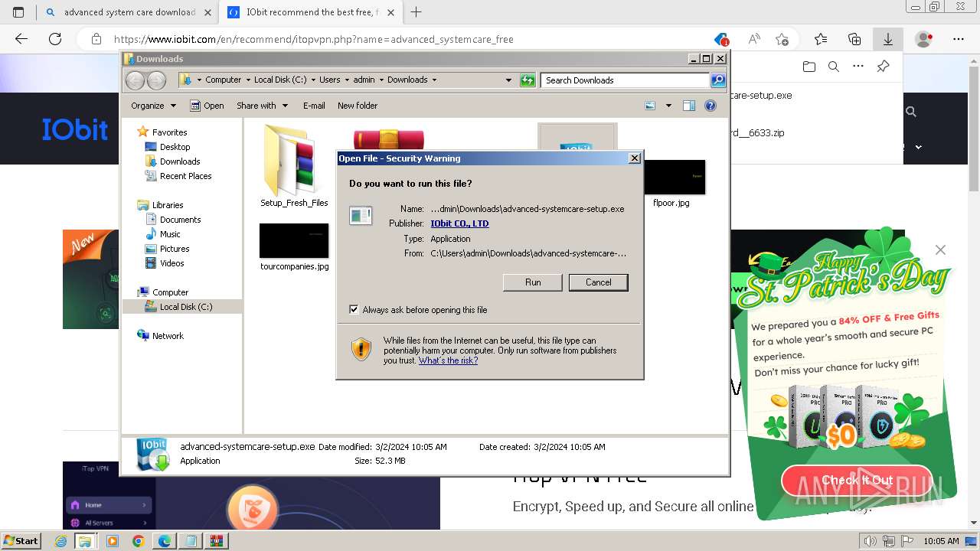Click the Explorer Forward navigation button
This screenshot has height=551, width=980.
pos(156,80)
